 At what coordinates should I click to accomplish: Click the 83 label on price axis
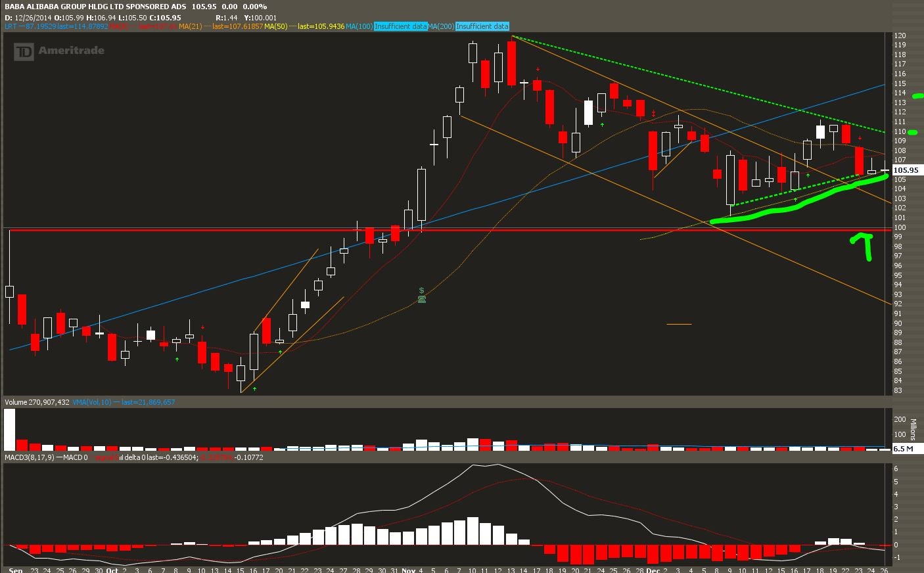(x=898, y=390)
